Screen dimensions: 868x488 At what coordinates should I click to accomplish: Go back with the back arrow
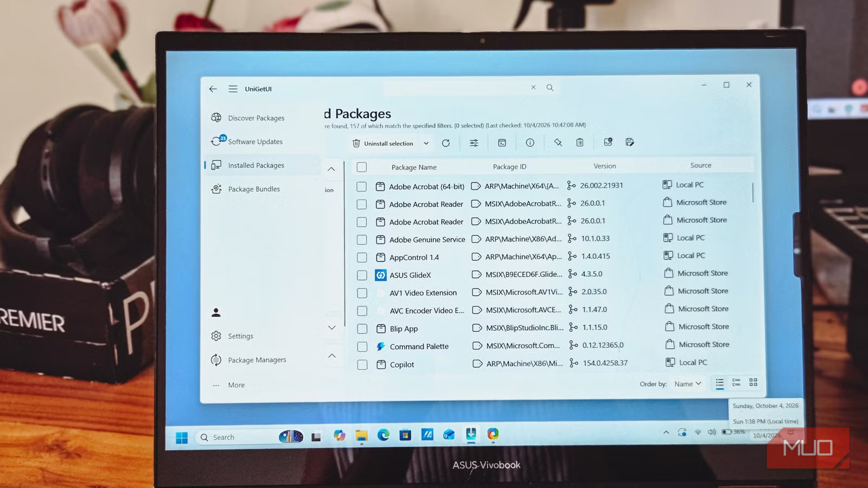213,89
